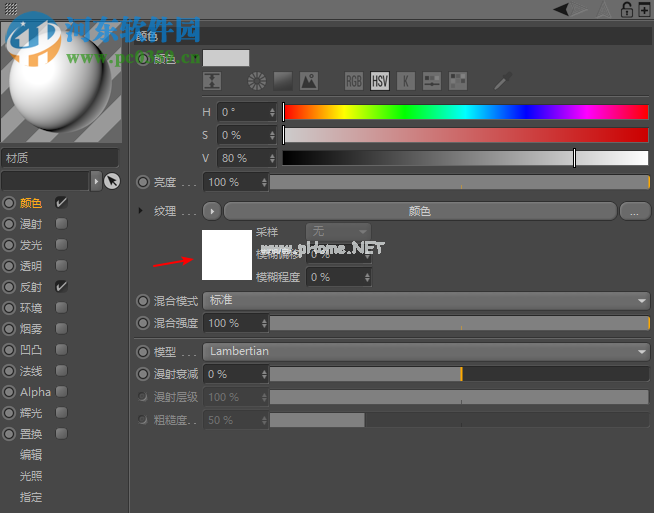Image resolution: width=654 pixels, height=513 pixels.
Task: Click the H value stepper arrows
Action: point(272,112)
